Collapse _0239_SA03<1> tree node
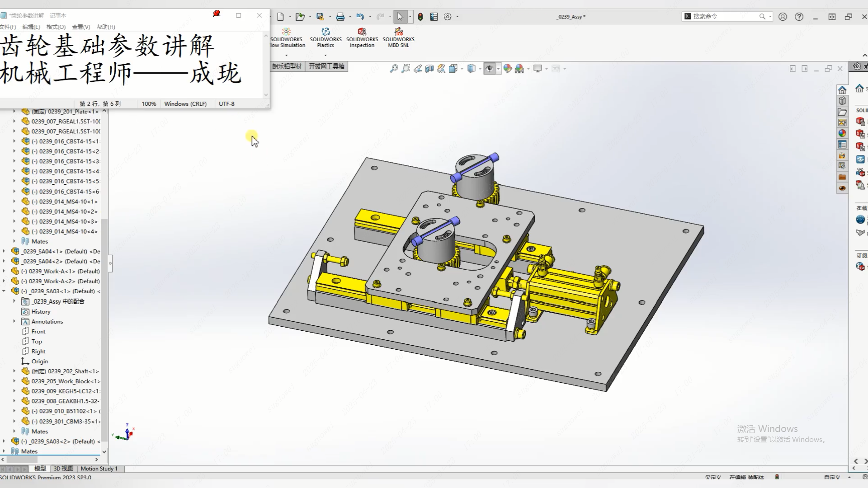Image resolution: width=868 pixels, height=488 pixels. tap(4, 291)
